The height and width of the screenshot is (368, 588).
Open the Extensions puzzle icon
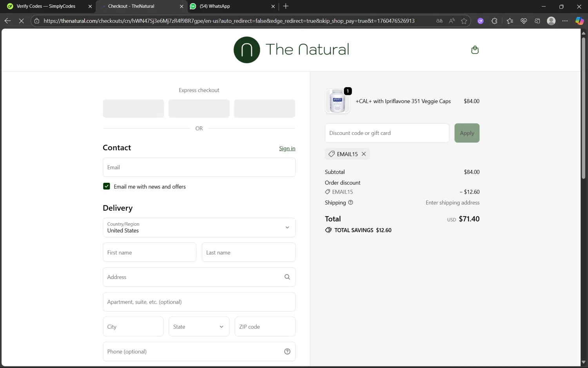point(494,21)
